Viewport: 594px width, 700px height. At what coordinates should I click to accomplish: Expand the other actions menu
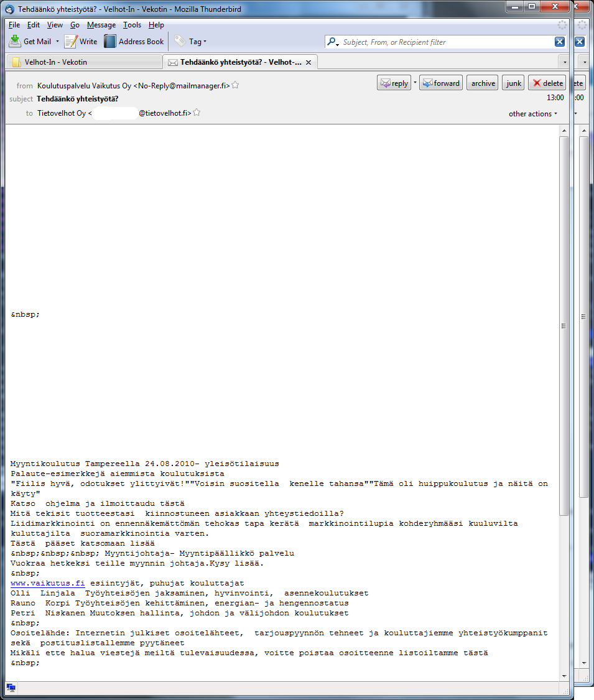point(533,114)
